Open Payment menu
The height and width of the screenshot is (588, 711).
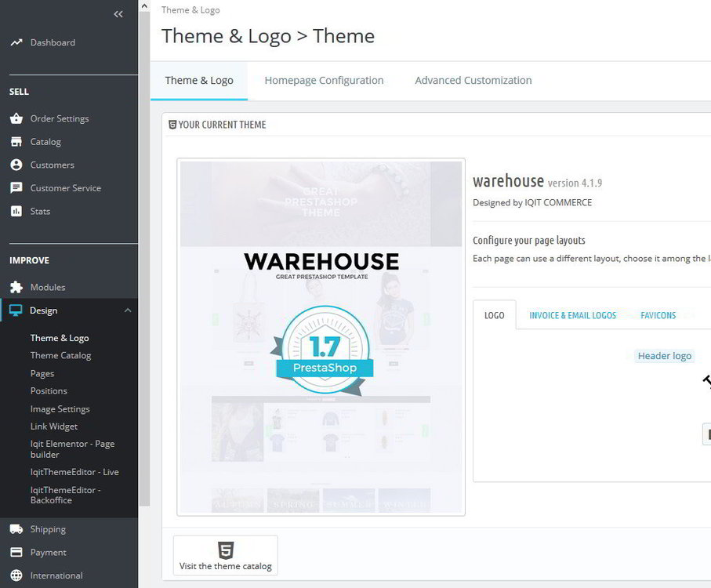point(48,553)
